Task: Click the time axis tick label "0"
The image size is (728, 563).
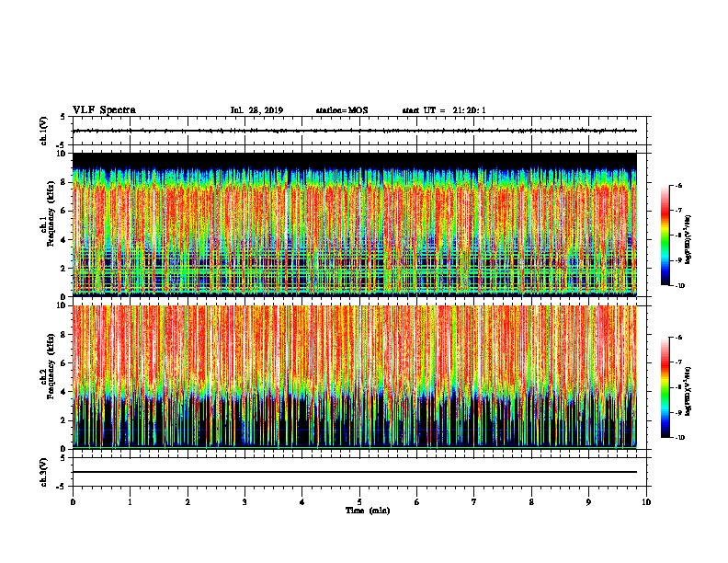Action: tap(73, 502)
